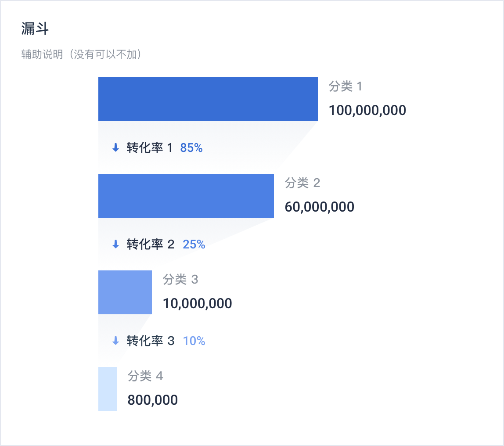Viewport: 504px width, 446px height.
Task: Click the 800,000 value
Action: (x=153, y=400)
